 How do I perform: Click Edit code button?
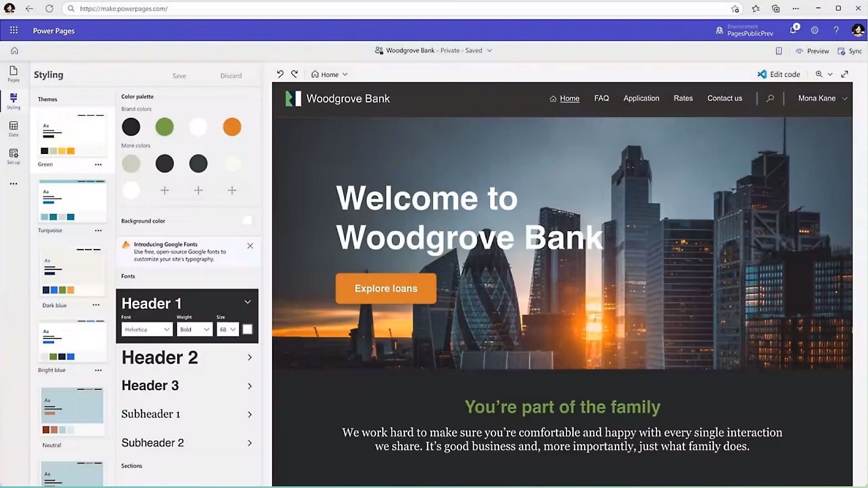779,74
